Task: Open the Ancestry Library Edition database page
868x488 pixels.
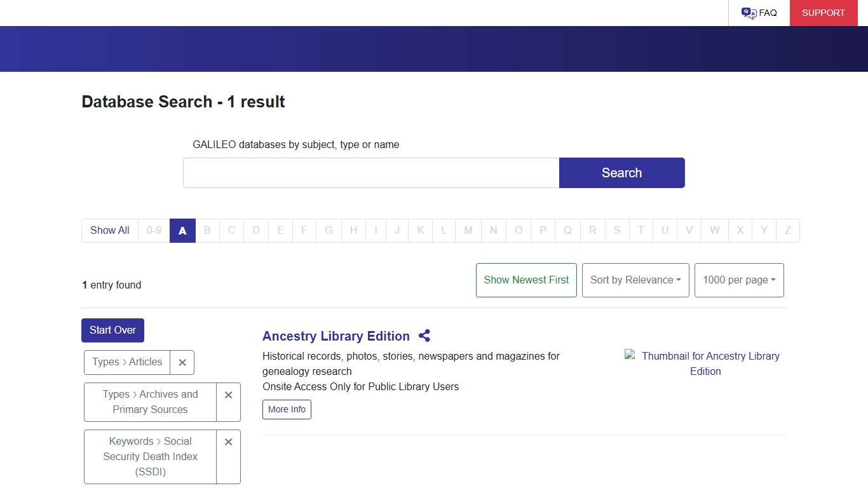Action: 336,335
